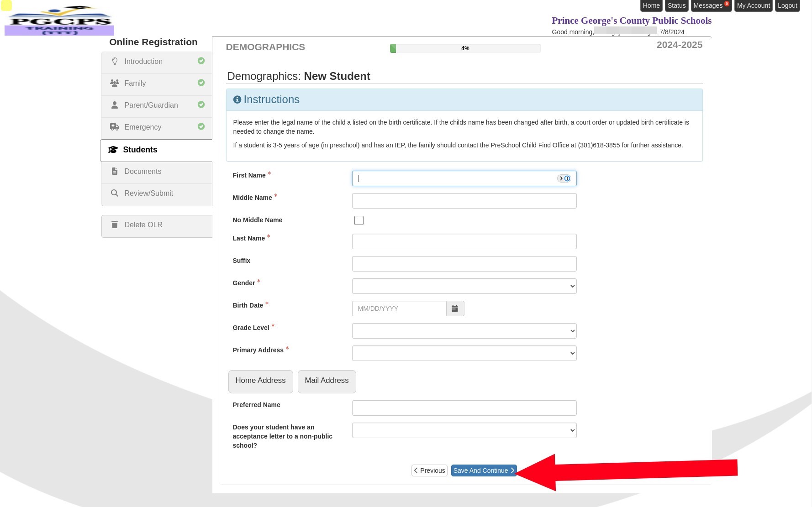The height and width of the screenshot is (507, 812).
Task: Expand the Grade Level dropdown
Action: coord(464,330)
